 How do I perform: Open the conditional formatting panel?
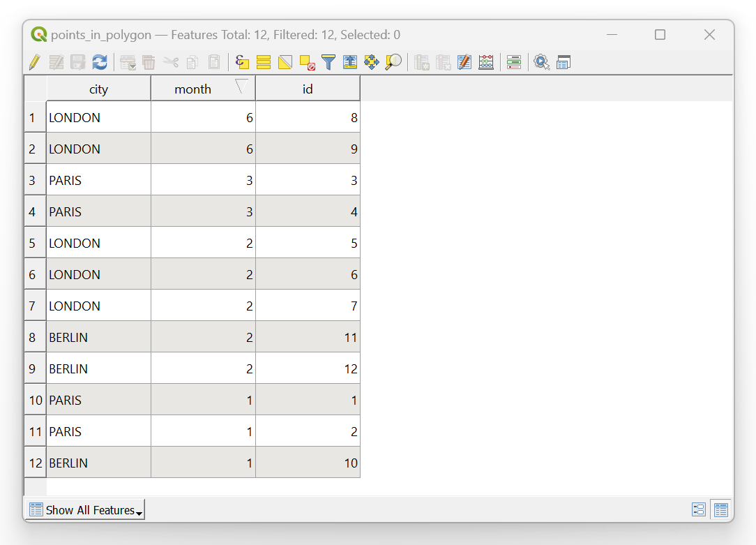click(x=514, y=62)
